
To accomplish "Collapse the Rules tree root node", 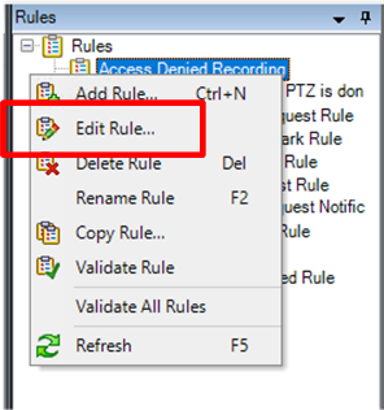I will [x=27, y=46].
